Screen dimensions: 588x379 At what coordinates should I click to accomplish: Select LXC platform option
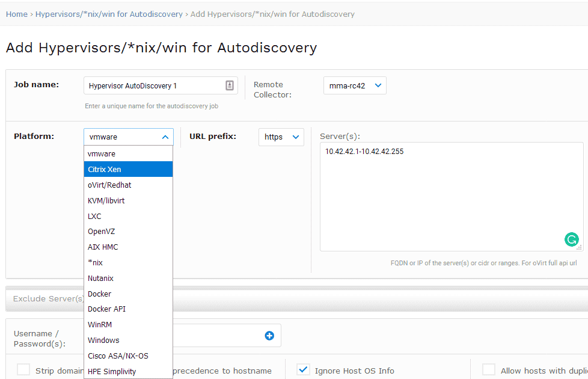(128, 216)
